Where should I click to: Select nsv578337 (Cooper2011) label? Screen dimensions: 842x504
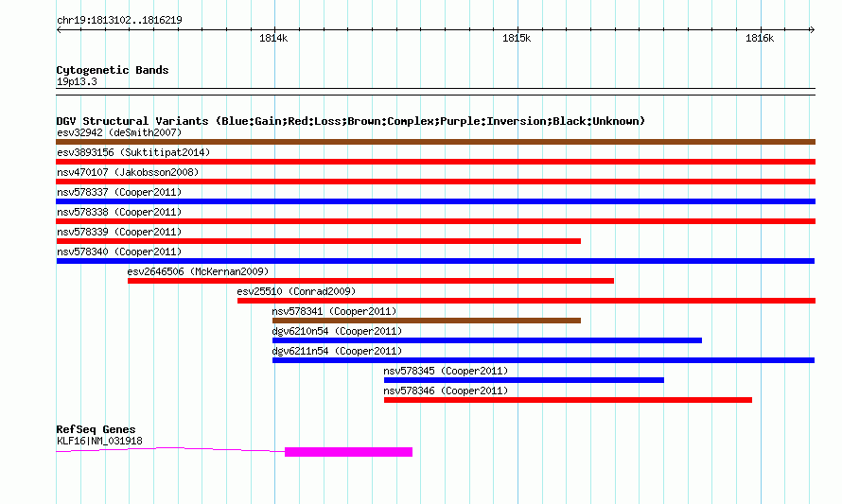[x=119, y=192]
